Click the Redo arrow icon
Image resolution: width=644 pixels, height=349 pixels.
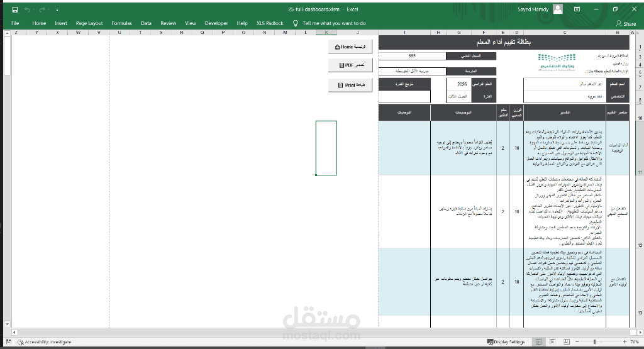tap(42, 9)
